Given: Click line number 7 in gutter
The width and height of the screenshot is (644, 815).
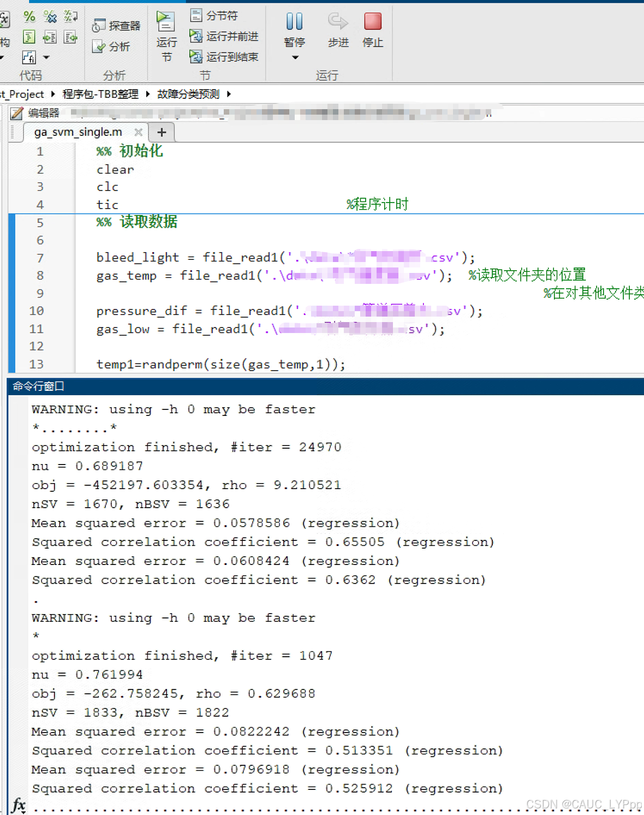Looking at the screenshot, I should 40,258.
